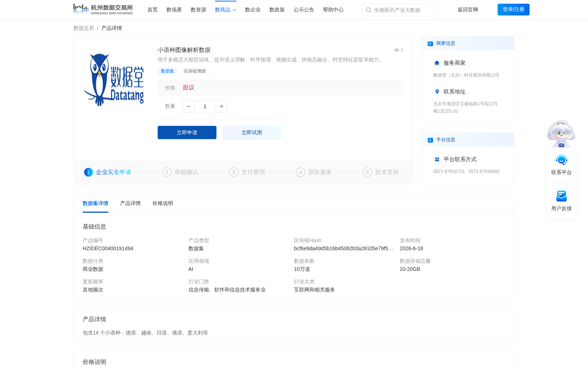Click 数据交易 breadcrumb link
The height and width of the screenshot is (368, 588).
(x=84, y=28)
